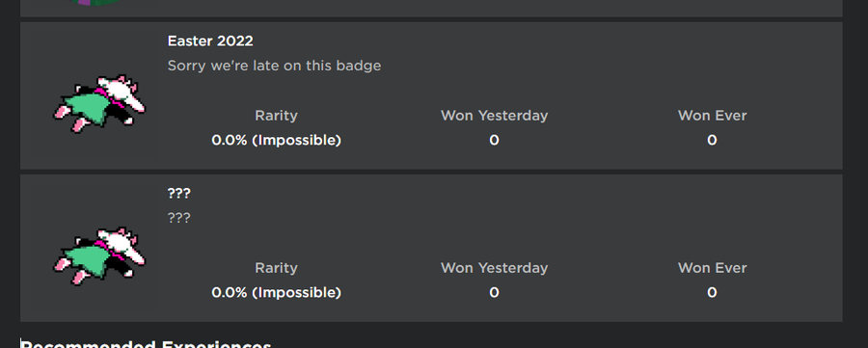Click the ??? badge's 0.0% (Impossible) value

[276, 293]
